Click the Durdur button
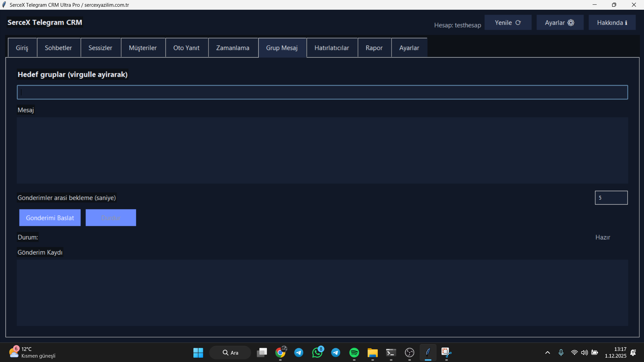This screenshot has height=362, width=644. pyautogui.click(x=111, y=218)
